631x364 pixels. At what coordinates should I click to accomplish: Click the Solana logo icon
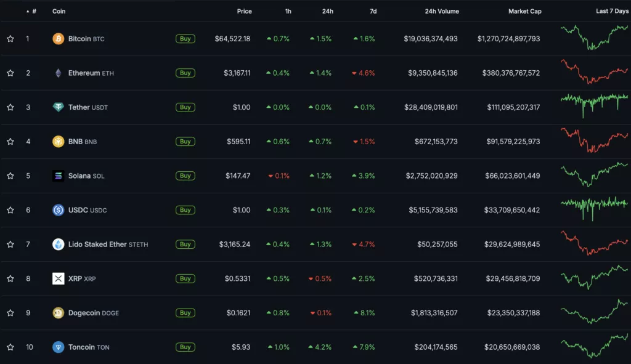click(58, 176)
